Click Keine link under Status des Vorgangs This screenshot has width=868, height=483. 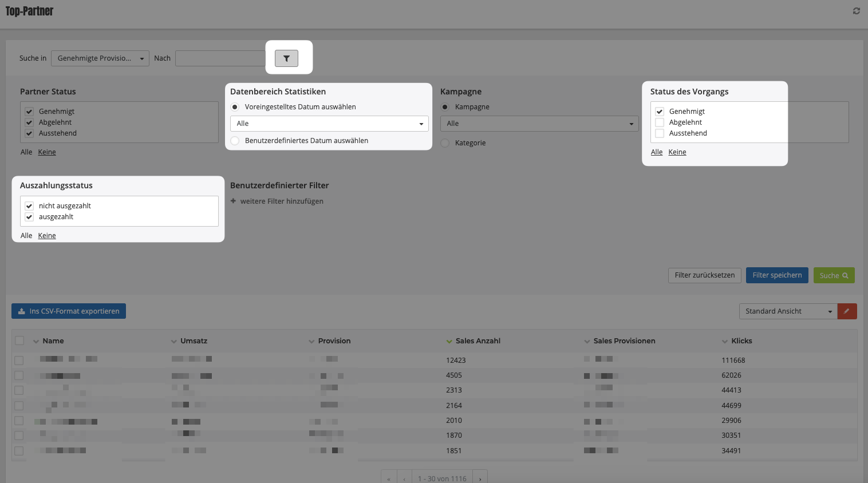pos(677,152)
